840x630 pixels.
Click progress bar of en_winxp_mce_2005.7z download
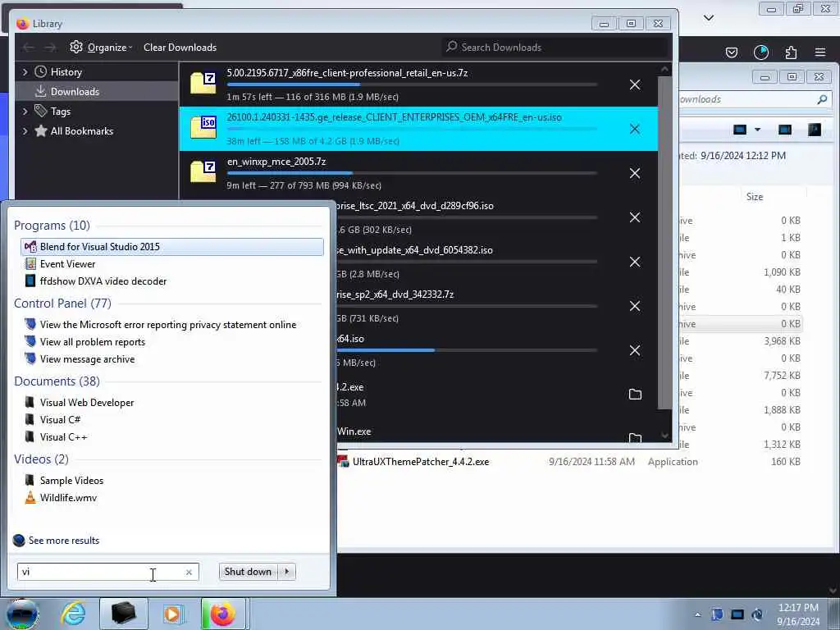pyautogui.click(x=412, y=173)
